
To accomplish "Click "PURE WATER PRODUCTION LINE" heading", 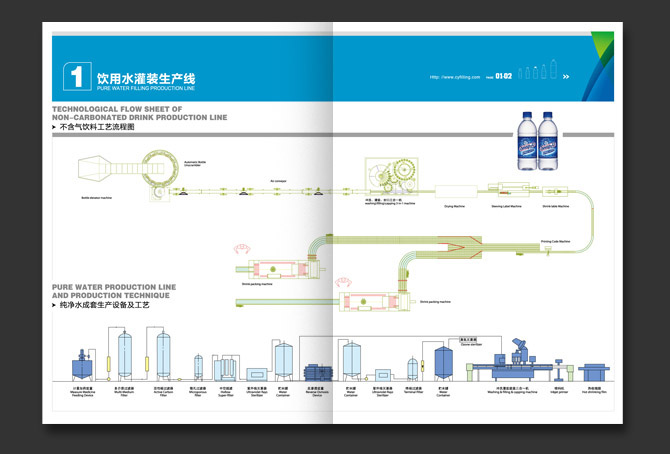I will coord(114,287).
